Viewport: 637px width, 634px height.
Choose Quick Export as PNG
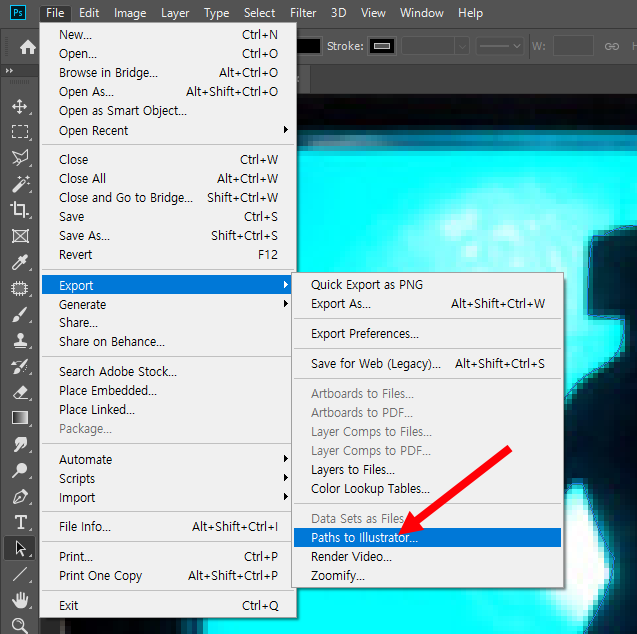pyautogui.click(x=427, y=284)
